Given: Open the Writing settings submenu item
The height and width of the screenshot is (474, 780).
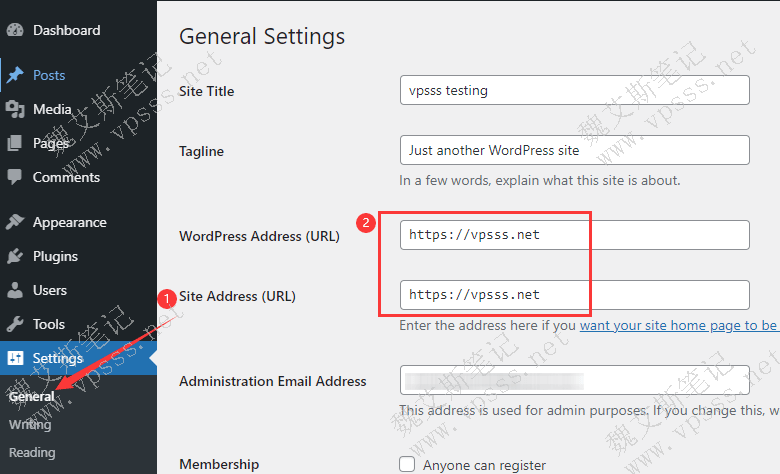Looking at the screenshot, I should pos(30,425).
